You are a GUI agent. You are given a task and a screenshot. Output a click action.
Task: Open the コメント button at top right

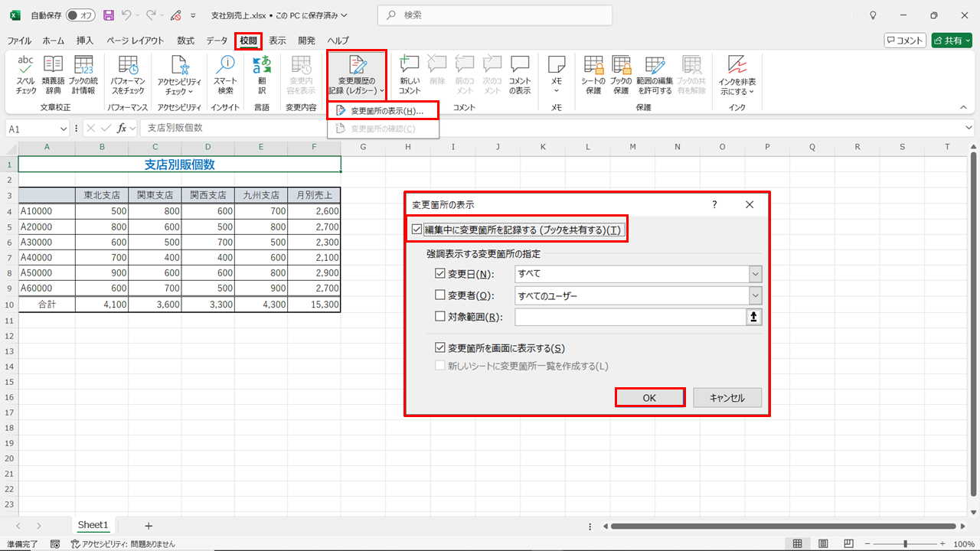click(x=905, y=41)
